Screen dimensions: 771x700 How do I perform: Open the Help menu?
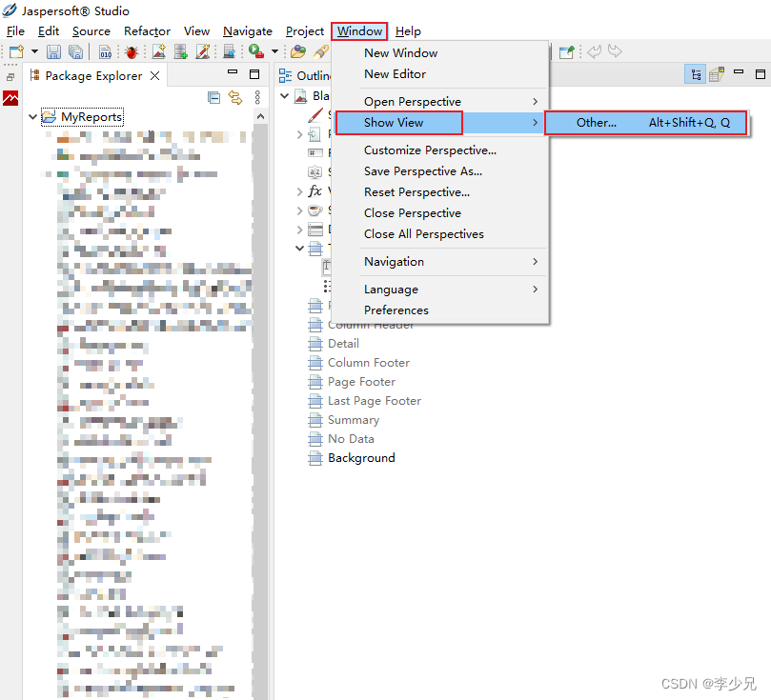[x=408, y=30]
